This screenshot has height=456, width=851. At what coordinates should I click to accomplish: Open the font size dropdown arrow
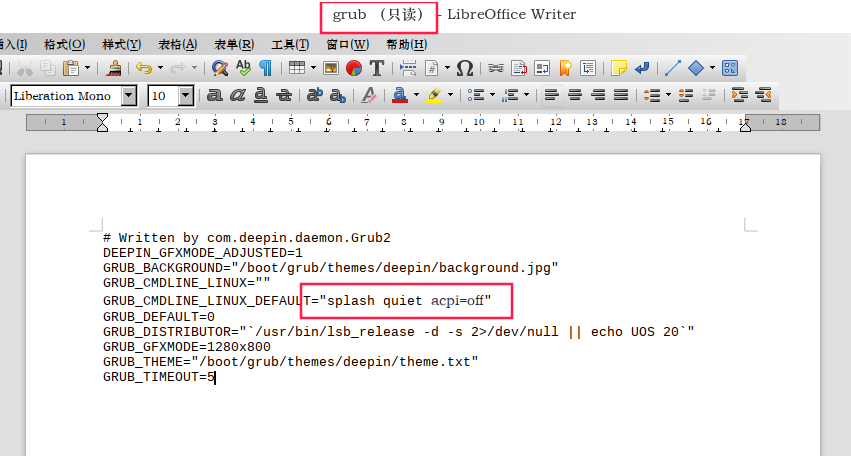coord(186,96)
